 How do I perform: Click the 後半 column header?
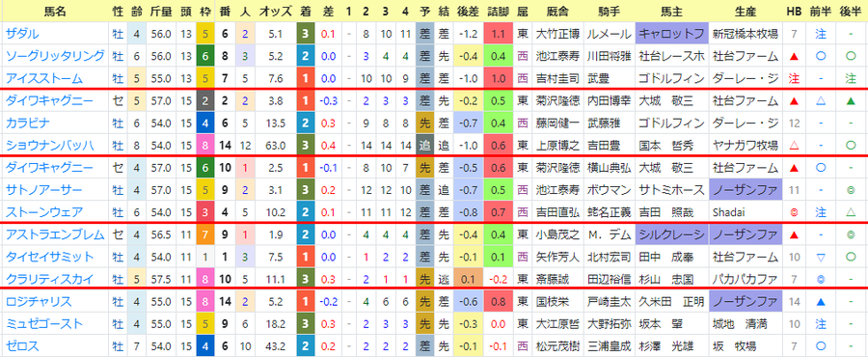(852, 11)
